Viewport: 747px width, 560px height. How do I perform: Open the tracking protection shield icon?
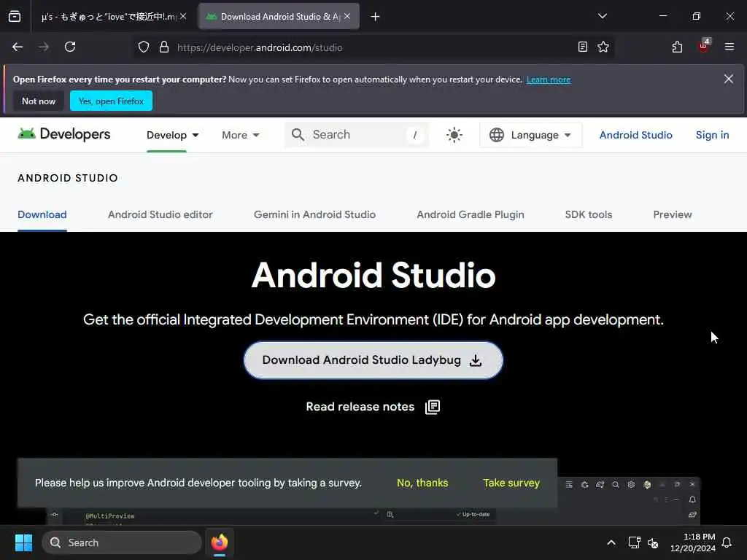[x=144, y=47]
